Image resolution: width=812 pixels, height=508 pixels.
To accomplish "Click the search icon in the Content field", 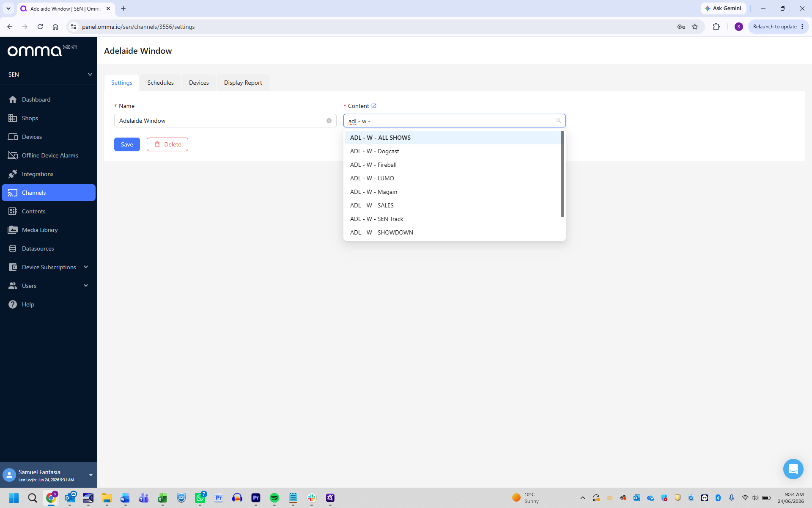I will (x=559, y=121).
